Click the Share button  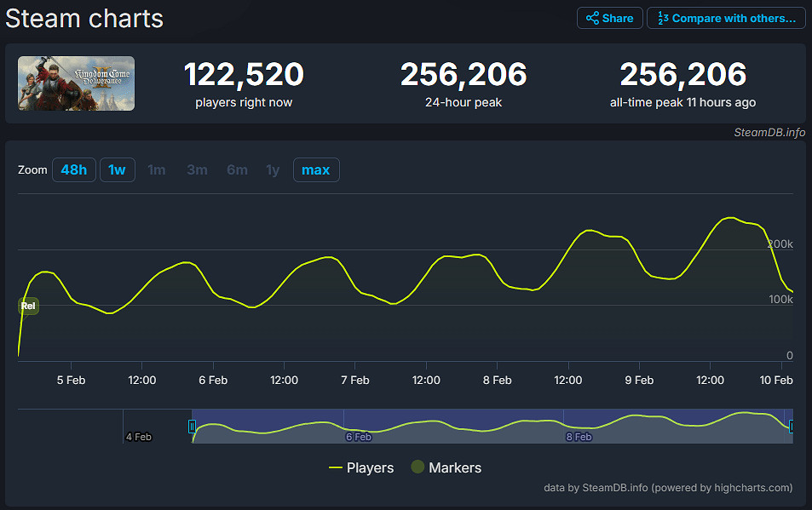(608, 18)
